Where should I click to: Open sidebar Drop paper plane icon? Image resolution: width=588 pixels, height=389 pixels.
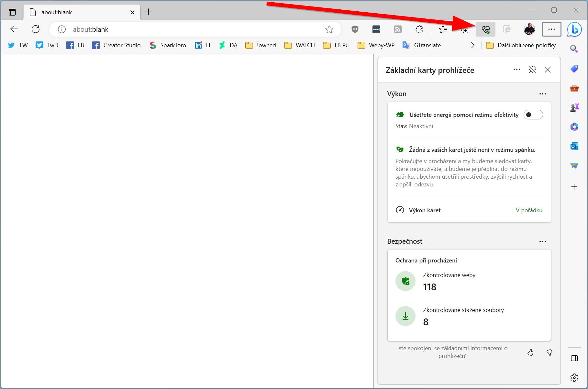[574, 166]
